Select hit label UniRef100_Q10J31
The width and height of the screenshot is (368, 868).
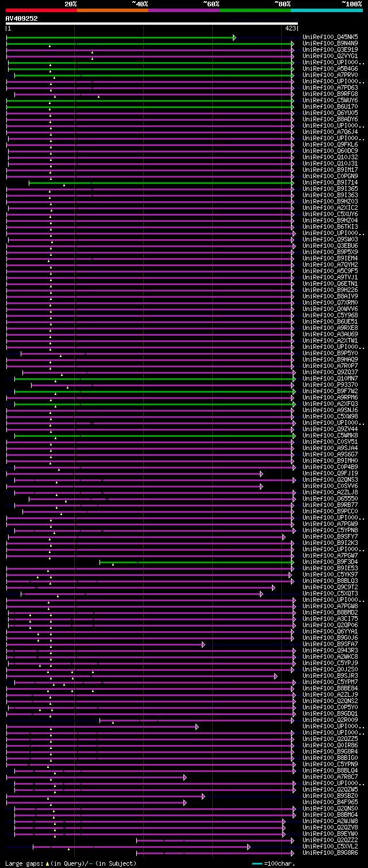click(331, 164)
